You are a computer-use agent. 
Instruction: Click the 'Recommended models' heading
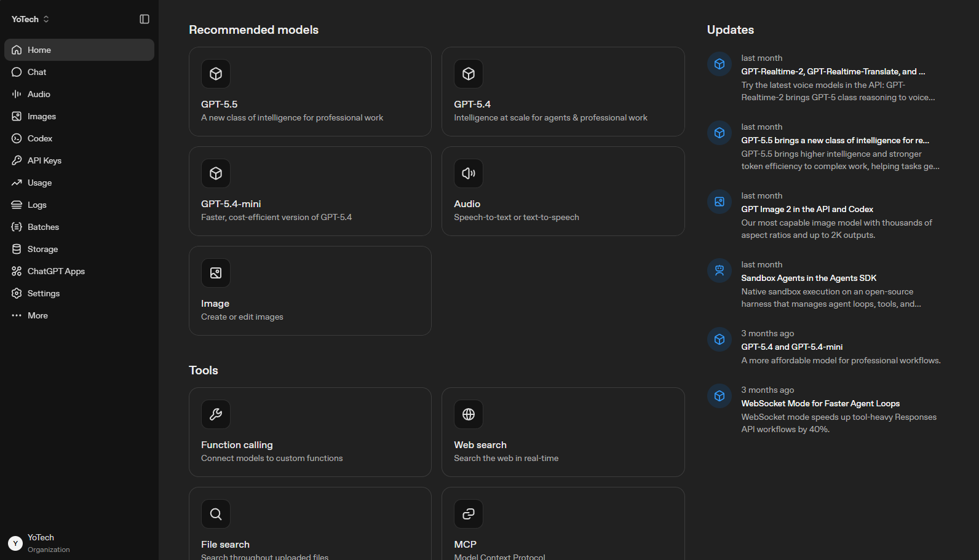[253, 30]
